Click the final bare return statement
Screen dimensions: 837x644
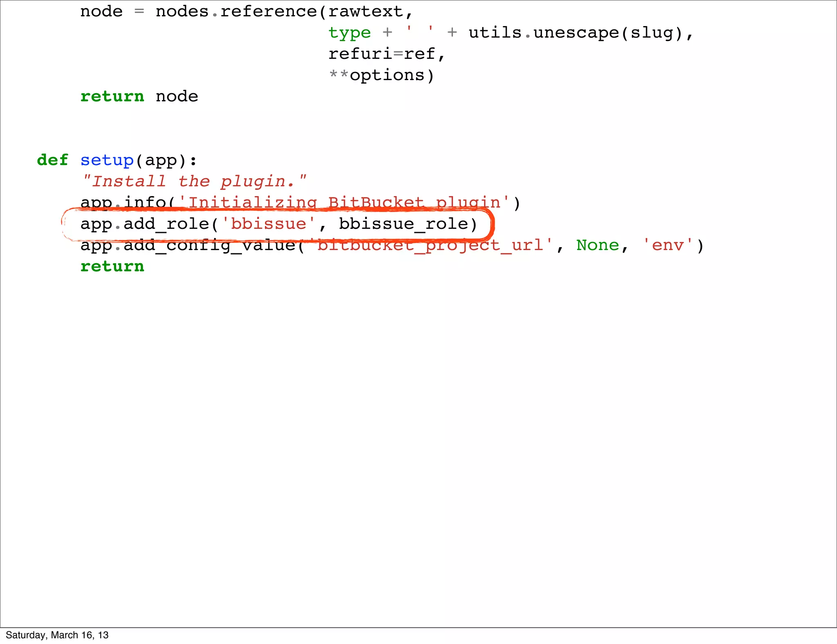pyautogui.click(x=112, y=266)
